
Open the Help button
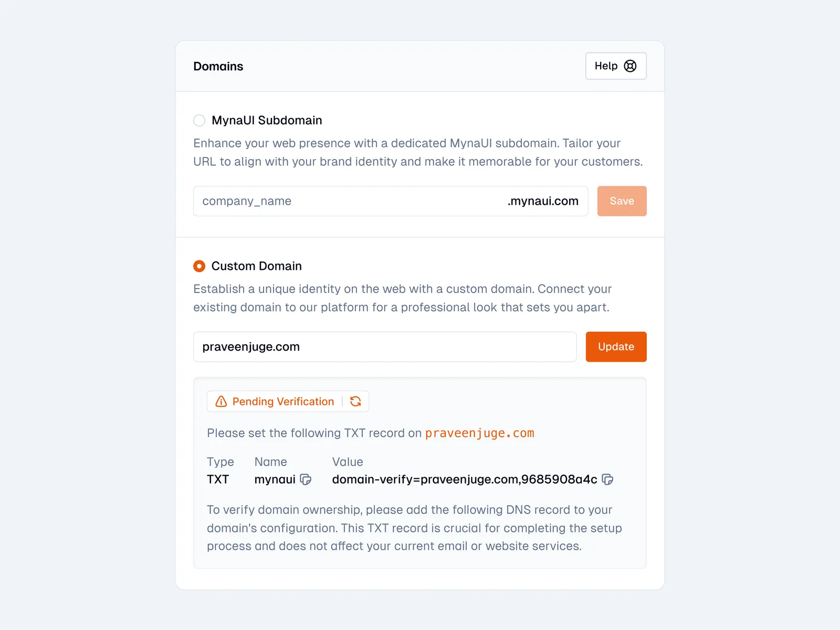coord(615,66)
